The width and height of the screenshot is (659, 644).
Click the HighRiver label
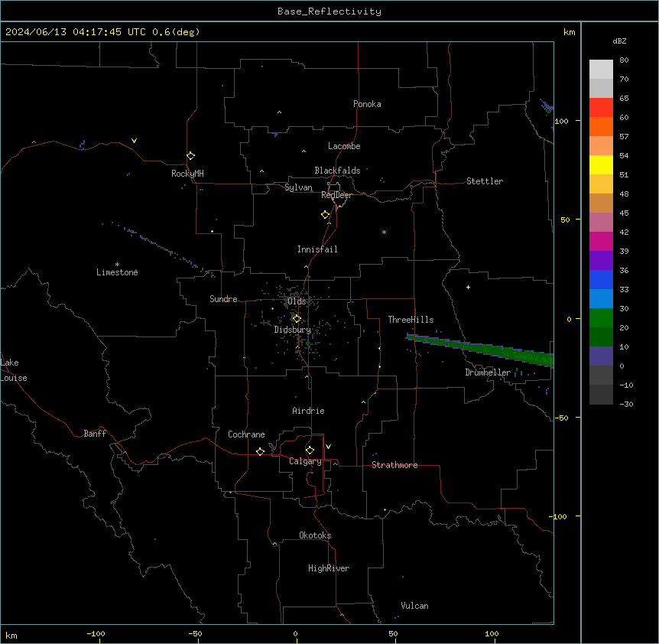point(329,568)
